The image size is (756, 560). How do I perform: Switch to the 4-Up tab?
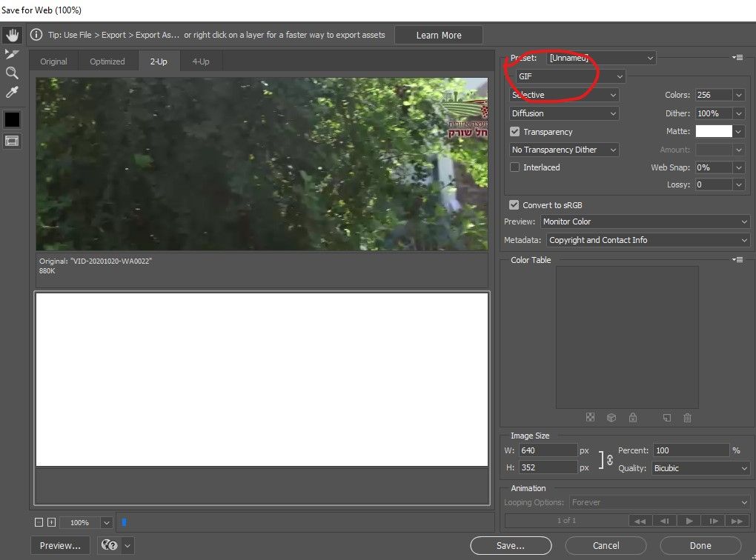pos(201,61)
